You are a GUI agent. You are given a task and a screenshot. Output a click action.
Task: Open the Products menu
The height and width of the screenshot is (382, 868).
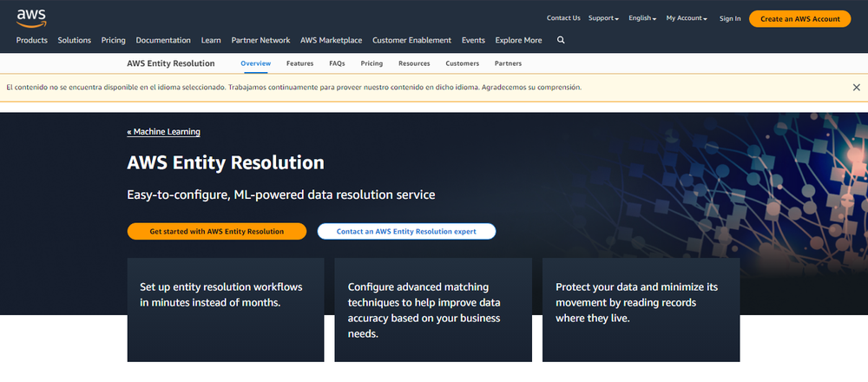click(31, 41)
